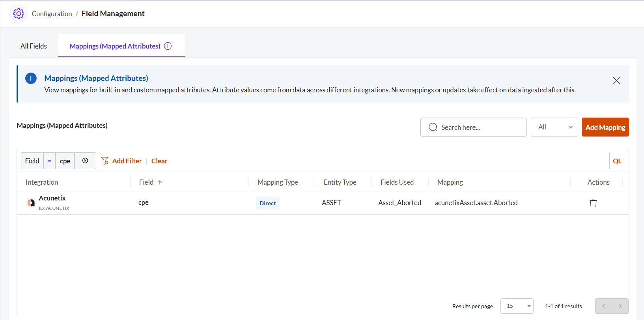Click the equals operator in the filter

pyautogui.click(x=50, y=161)
